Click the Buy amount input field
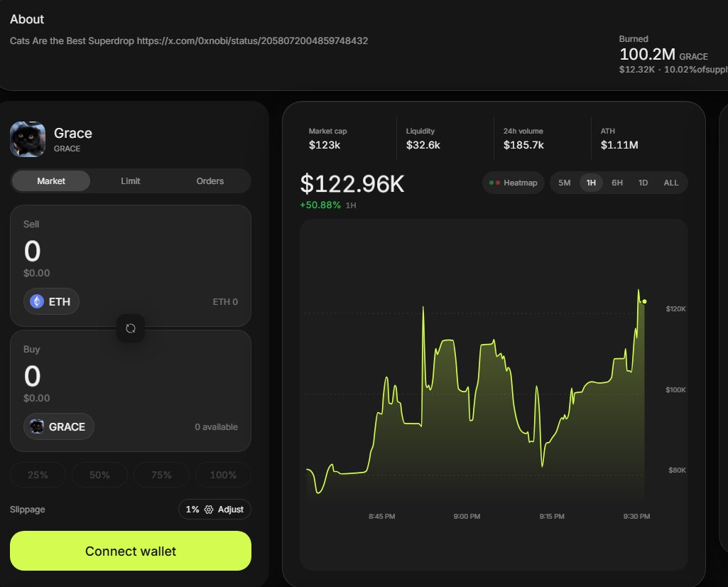 (131, 376)
